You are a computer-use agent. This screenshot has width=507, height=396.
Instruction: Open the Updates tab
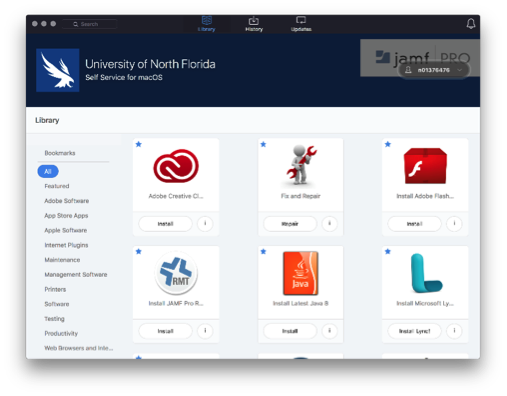301,24
